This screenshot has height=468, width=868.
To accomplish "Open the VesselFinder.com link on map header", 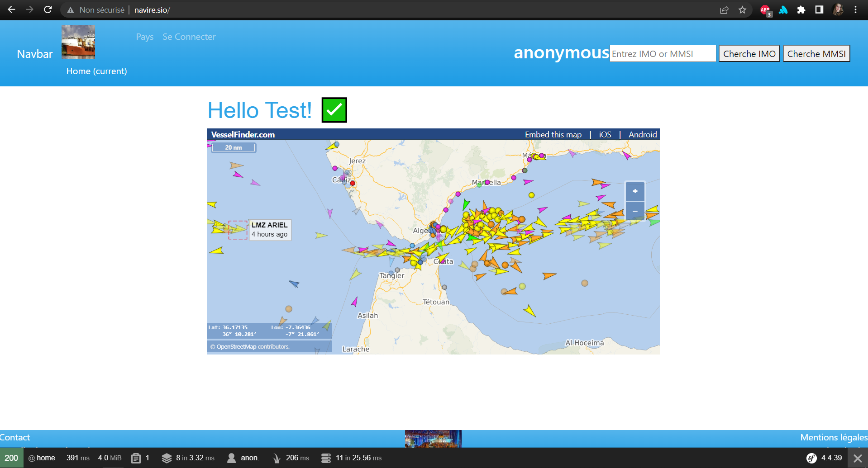I will pyautogui.click(x=243, y=135).
